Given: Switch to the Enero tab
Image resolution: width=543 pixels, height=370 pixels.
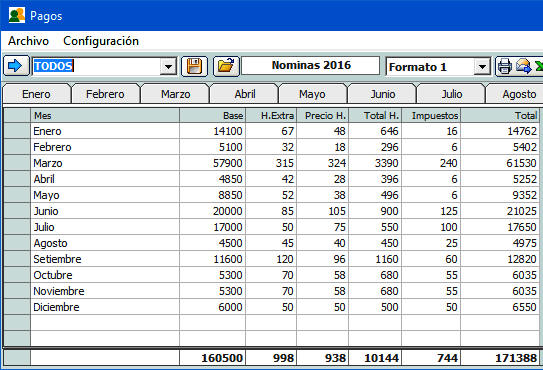Looking at the screenshot, I should point(36,94).
